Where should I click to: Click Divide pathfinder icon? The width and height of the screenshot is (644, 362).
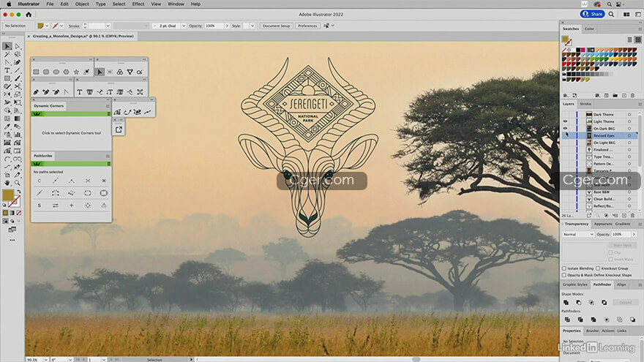tap(567, 320)
